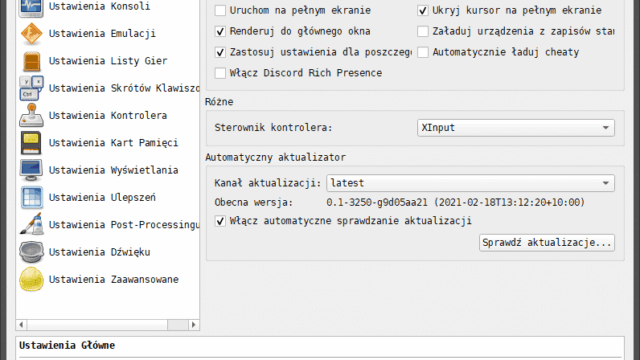This screenshot has width=640, height=360.
Task: Select Ustawienia Dźwięku speaker icon
Action: point(31,252)
